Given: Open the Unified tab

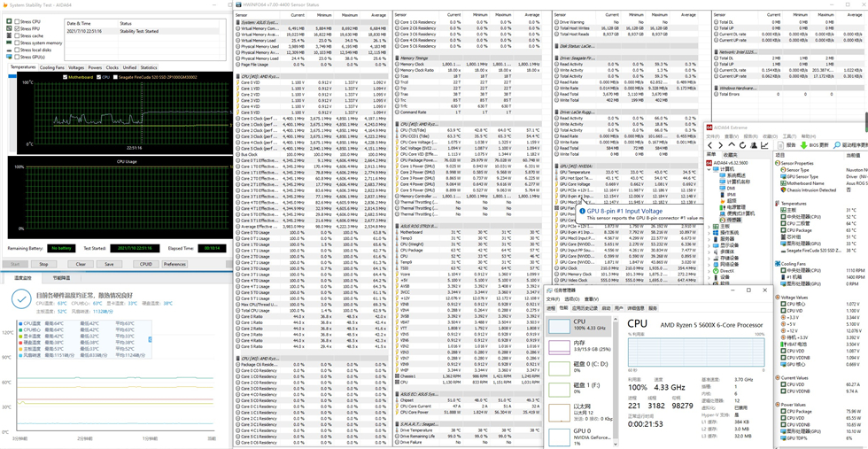Looking at the screenshot, I should coord(129,67).
